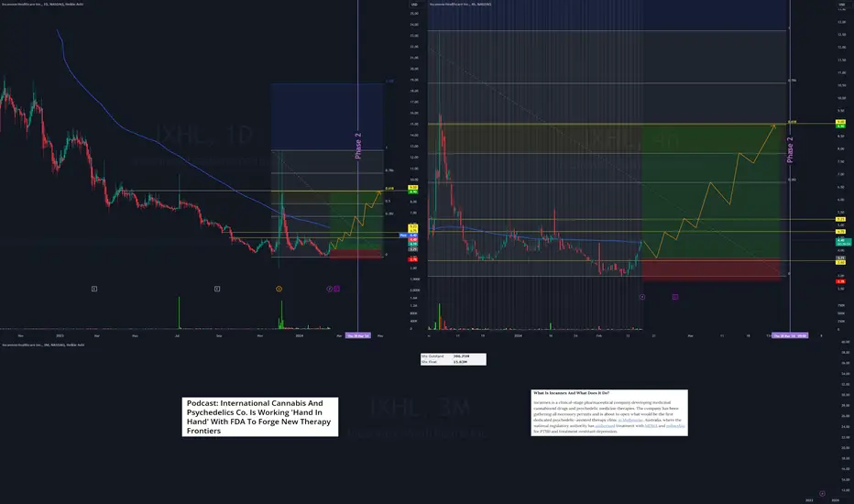The height and width of the screenshot is (504, 854).
Task: Click the green 8.90 target label on the daily price axis
Action: pyautogui.click(x=413, y=192)
